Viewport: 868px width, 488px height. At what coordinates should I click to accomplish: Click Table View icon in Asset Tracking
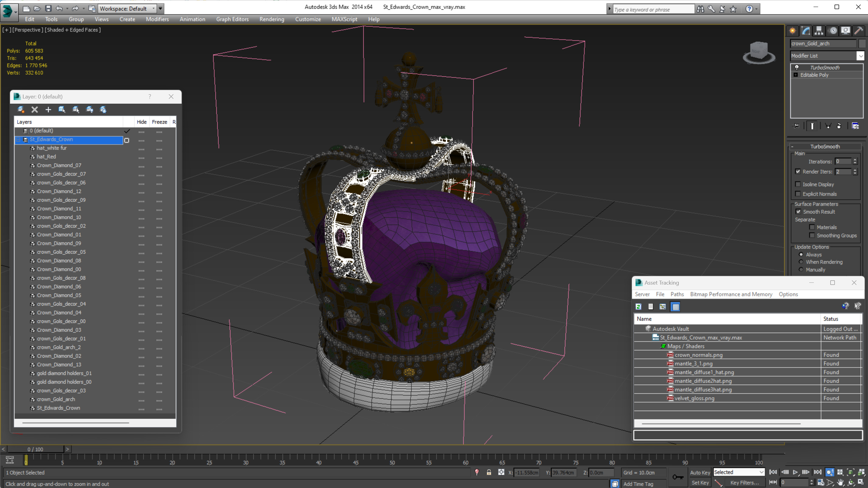click(676, 306)
